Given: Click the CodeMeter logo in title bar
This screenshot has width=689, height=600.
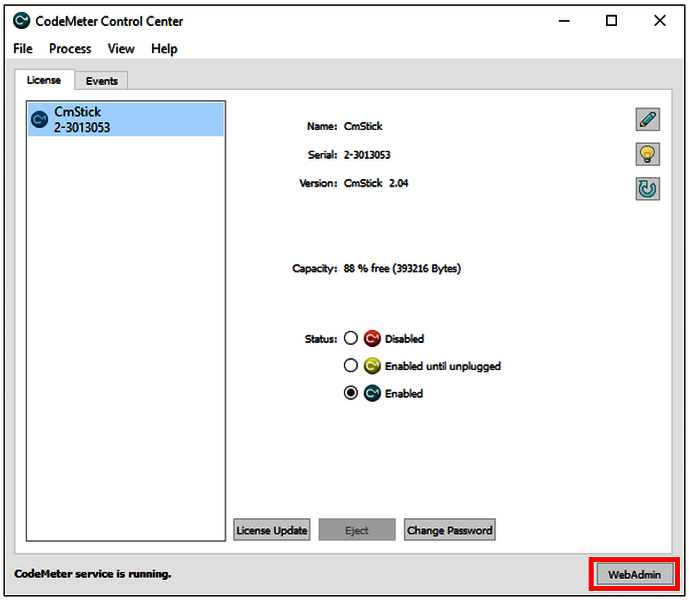Looking at the screenshot, I should 21,21.
